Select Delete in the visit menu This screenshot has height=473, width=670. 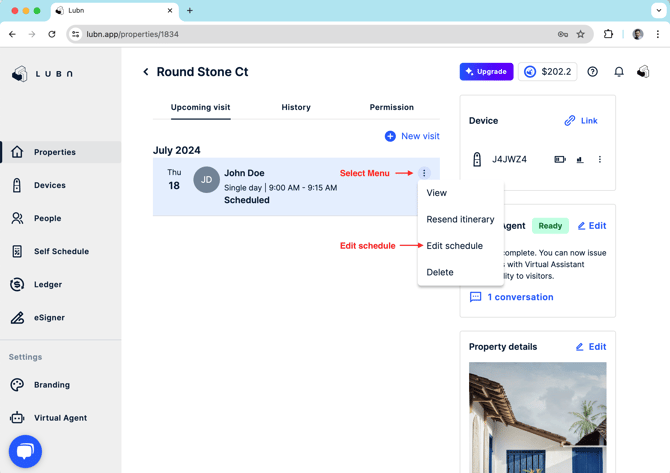click(x=440, y=272)
